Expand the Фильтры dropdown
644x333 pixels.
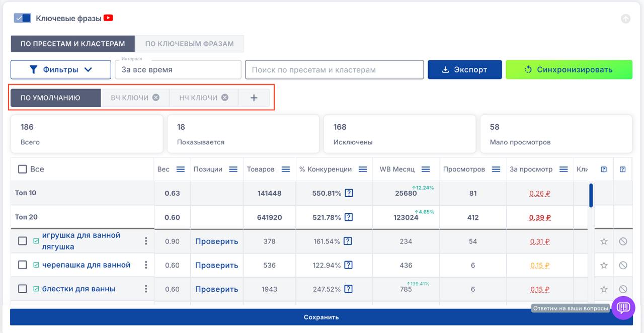click(61, 70)
